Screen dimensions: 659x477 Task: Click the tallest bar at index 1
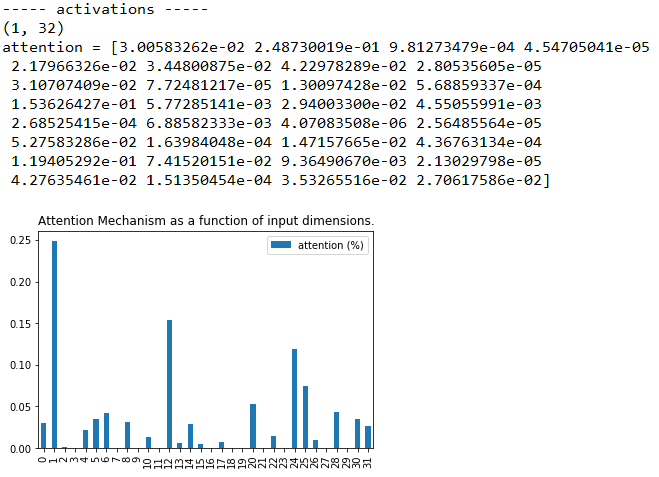[54, 345]
